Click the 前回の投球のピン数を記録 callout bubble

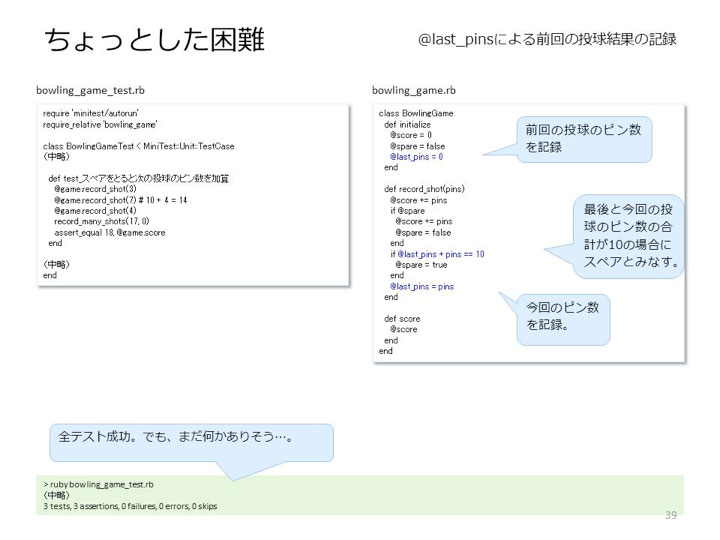click(x=584, y=139)
